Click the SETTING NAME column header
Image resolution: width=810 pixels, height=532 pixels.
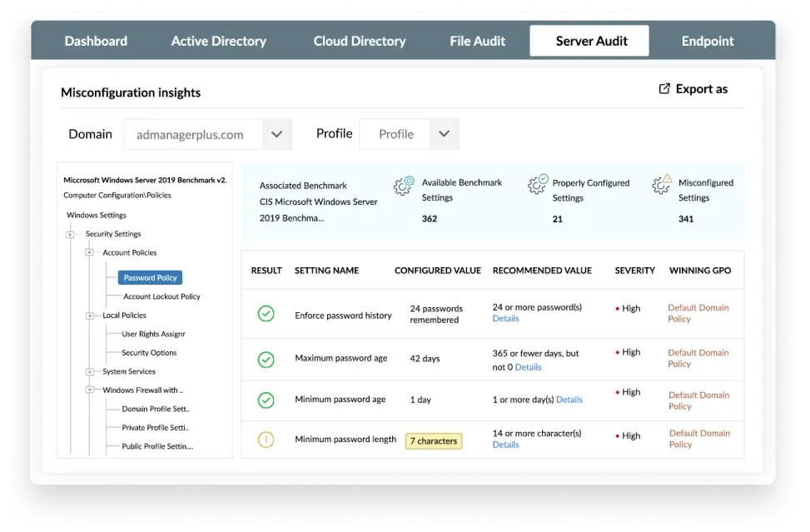click(x=326, y=271)
